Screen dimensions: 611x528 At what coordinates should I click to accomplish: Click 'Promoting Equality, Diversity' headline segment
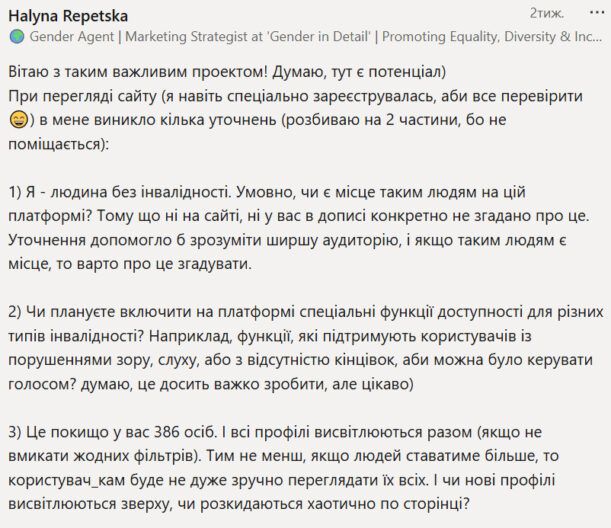(x=469, y=37)
